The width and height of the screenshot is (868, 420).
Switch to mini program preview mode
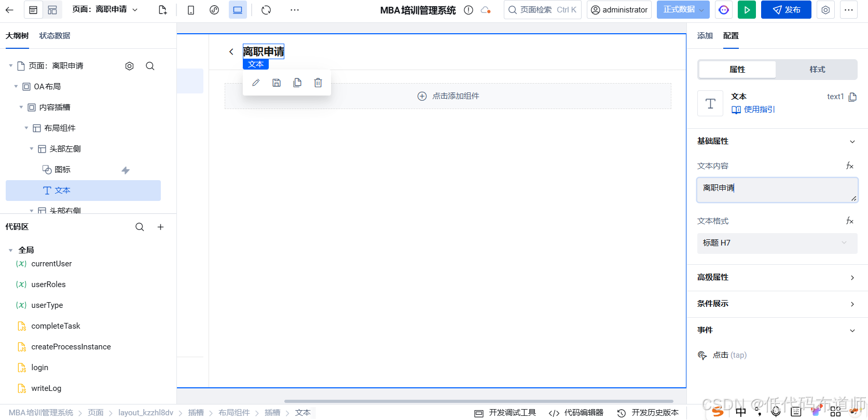point(214,10)
